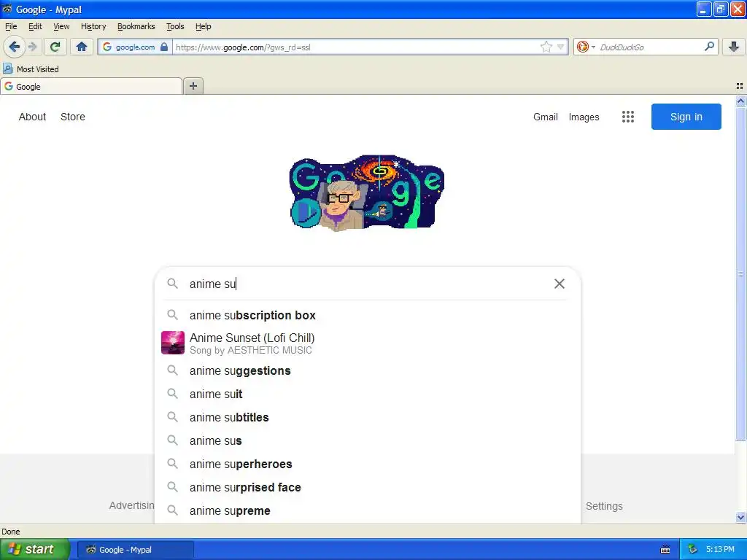The height and width of the screenshot is (560, 747).
Task: Reload the current page
Action: pyautogui.click(x=55, y=47)
